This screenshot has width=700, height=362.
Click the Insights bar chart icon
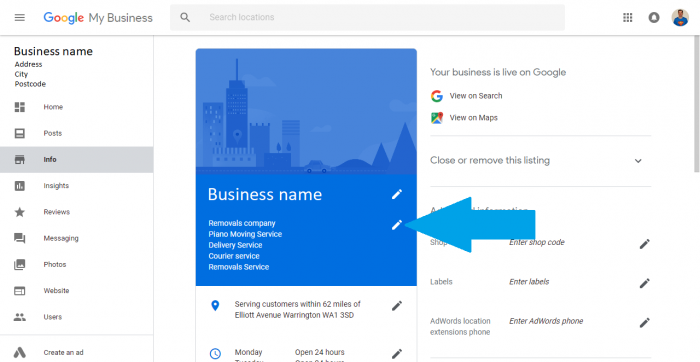tap(20, 186)
